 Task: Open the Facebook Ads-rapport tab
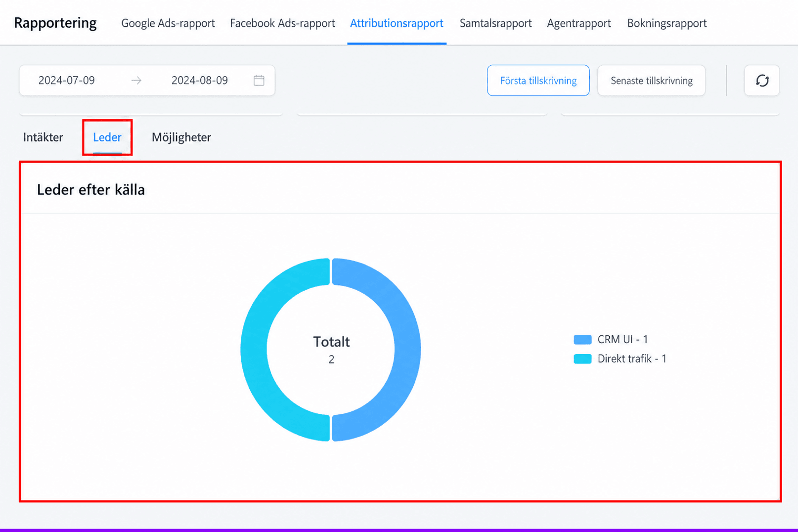coord(282,23)
